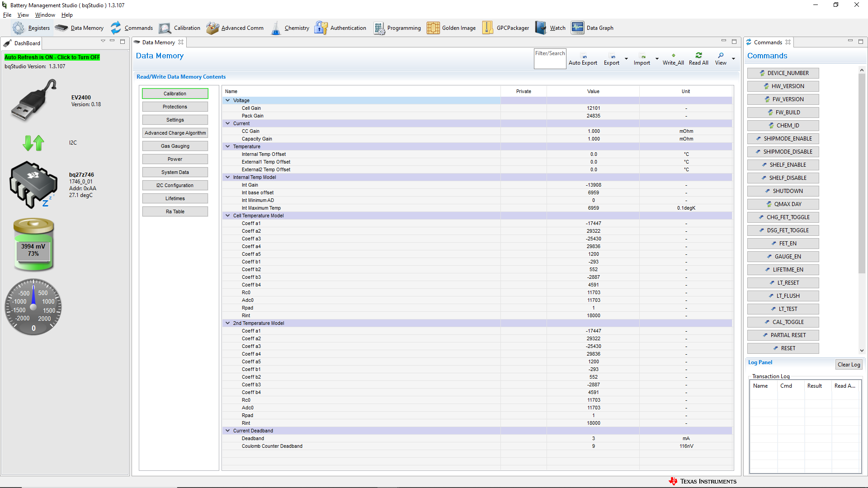Screen dimensions: 868x488
Task: Collapse the Current group
Action: click(228, 123)
